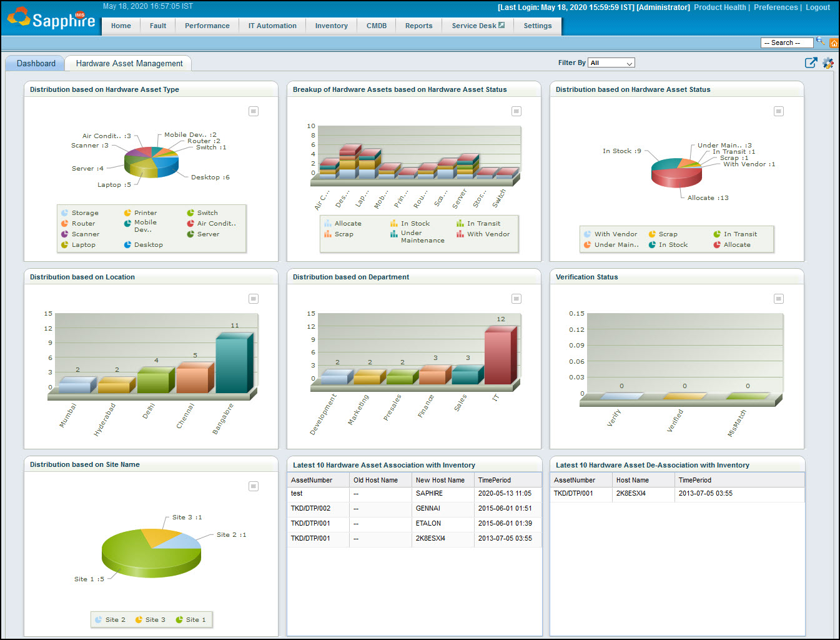840x640 pixels.
Task: Open chart menu icon on Distribution based on Location
Action: pyautogui.click(x=254, y=299)
